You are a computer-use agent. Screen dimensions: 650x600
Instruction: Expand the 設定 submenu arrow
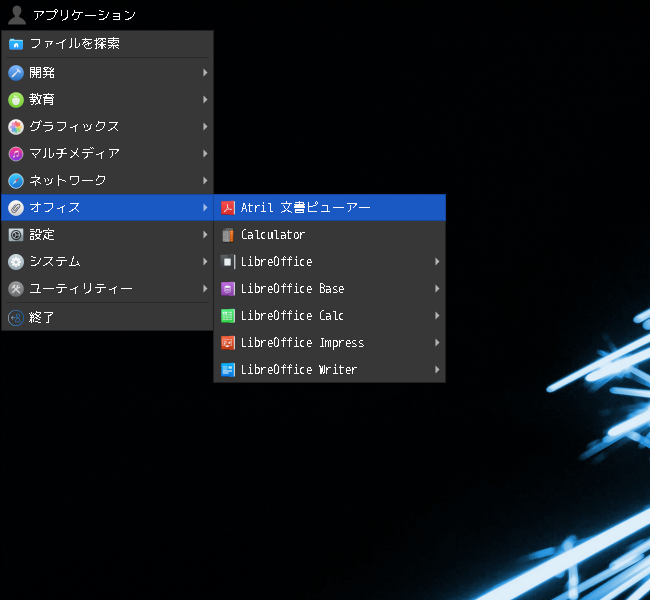(205, 235)
